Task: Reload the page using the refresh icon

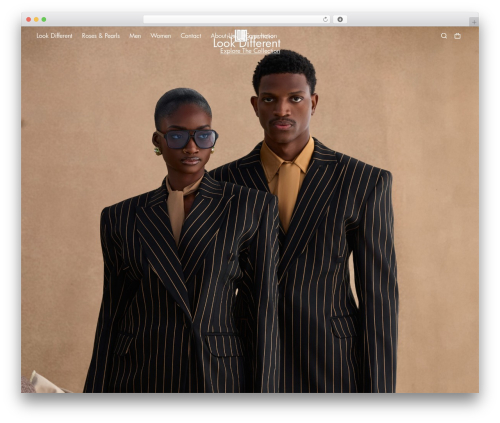Action: [x=325, y=19]
